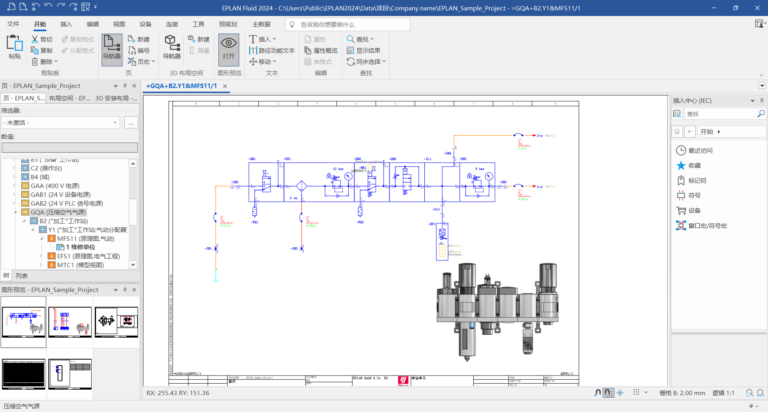768x412 pixels.
Task: Click the Cut (剪切) scissors icon
Action: (x=35, y=39)
